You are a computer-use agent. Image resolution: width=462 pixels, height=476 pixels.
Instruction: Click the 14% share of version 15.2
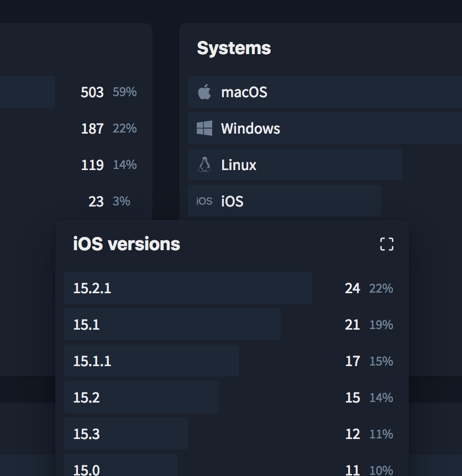pyautogui.click(x=381, y=398)
